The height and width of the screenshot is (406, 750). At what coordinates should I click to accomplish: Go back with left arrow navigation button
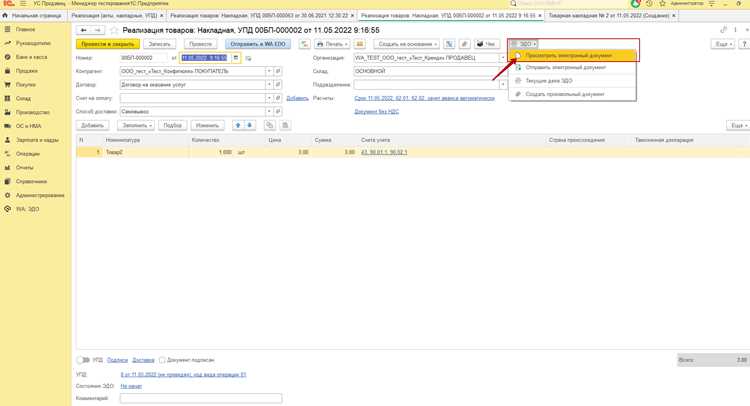[x=83, y=30]
